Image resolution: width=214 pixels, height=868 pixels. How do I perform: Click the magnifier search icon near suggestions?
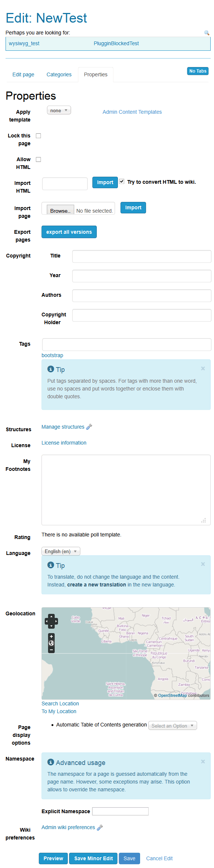coord(207,33)
